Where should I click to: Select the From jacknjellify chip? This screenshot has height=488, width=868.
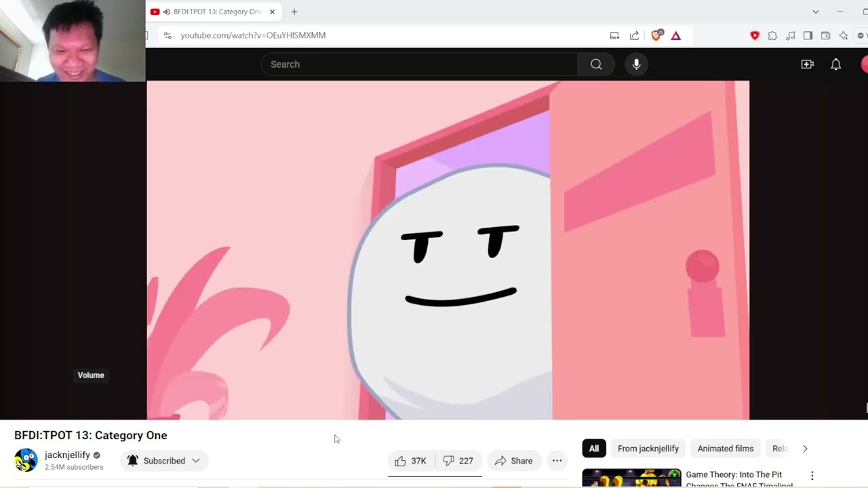[x=648, y=449]
